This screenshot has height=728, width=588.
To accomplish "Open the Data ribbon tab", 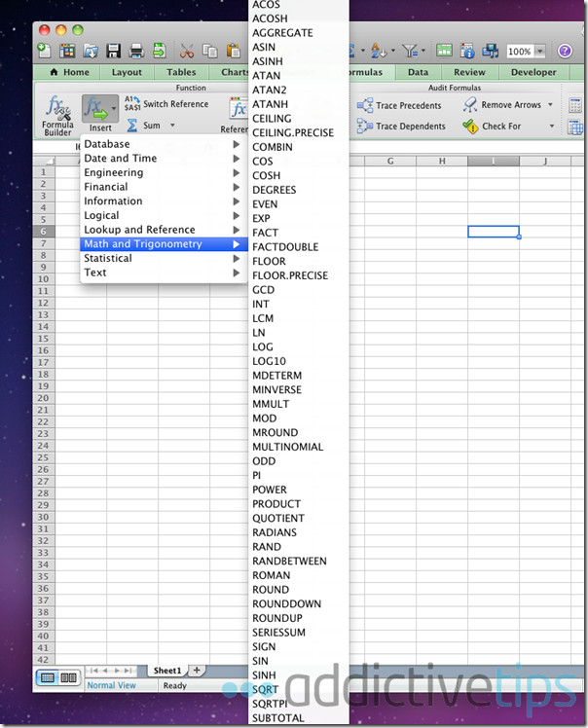I will tap(418, 72).
